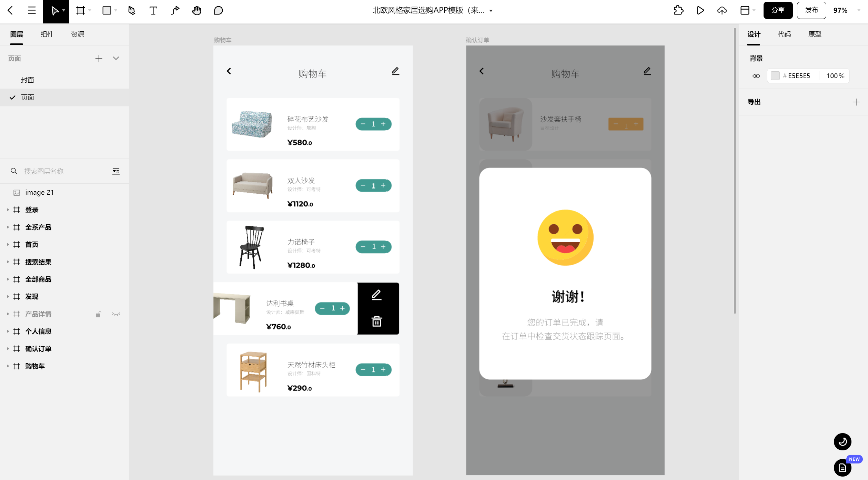Switch to the 资源 tab
This screenshot has height=480, width=868.
(77, 34)
